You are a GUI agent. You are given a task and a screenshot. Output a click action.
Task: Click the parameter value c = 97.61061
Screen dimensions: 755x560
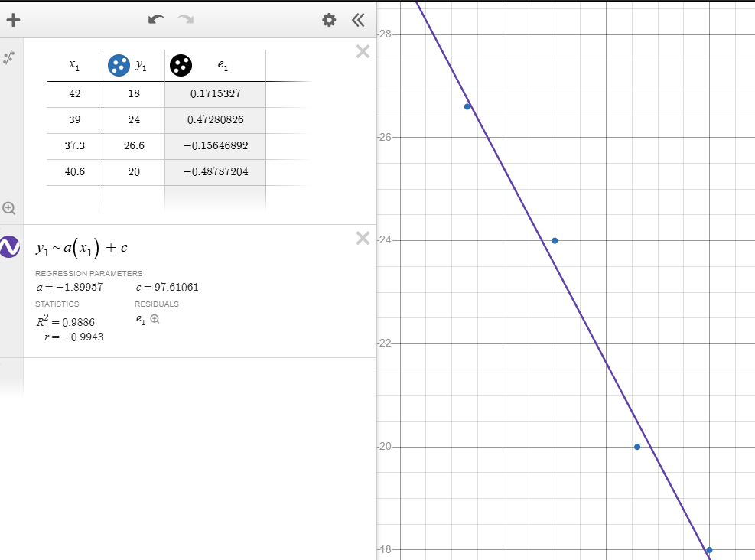(x=167, y=288)
